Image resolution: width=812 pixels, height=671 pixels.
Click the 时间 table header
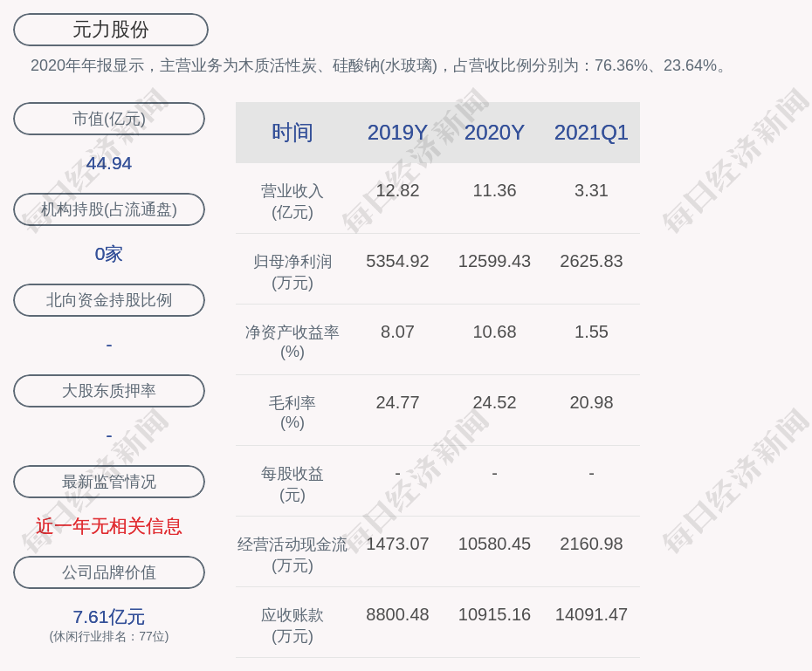coord(292,133)
